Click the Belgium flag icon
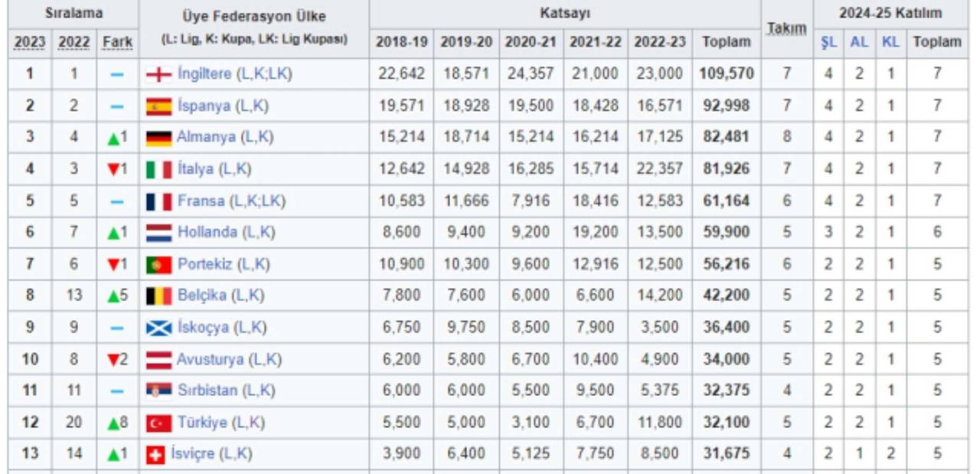The width and height of the screenshot is (980, 474). click(158, 296)
